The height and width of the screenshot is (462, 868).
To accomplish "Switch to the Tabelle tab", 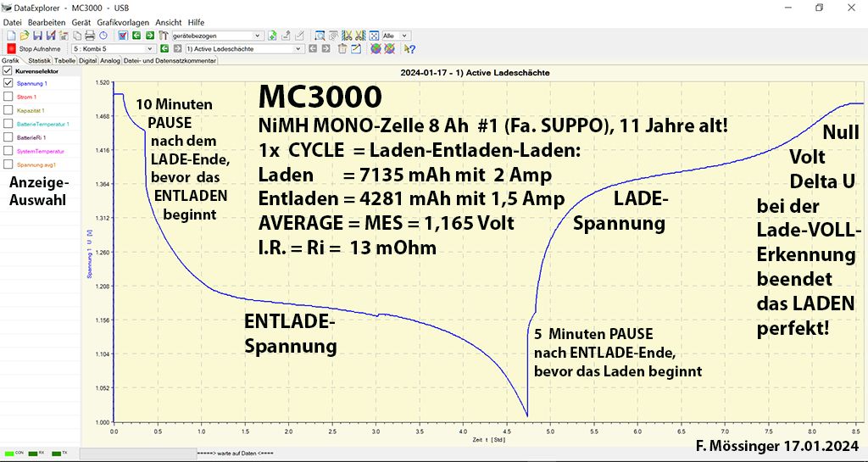I will pos(65,61).
